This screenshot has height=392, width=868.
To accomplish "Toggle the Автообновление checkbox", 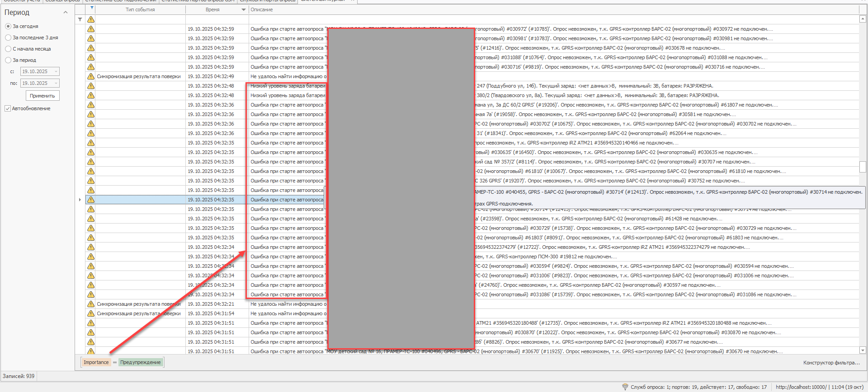I will pos(8,108).
